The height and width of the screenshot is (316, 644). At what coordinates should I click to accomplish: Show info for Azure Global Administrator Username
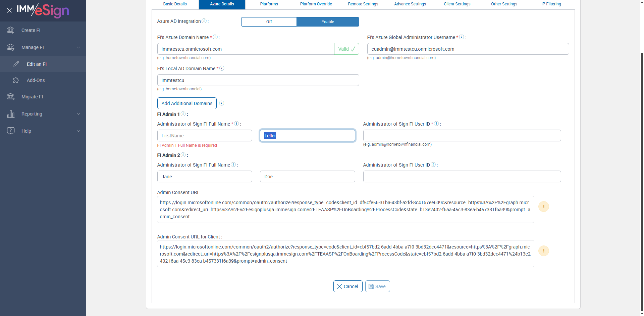(462, 37)
